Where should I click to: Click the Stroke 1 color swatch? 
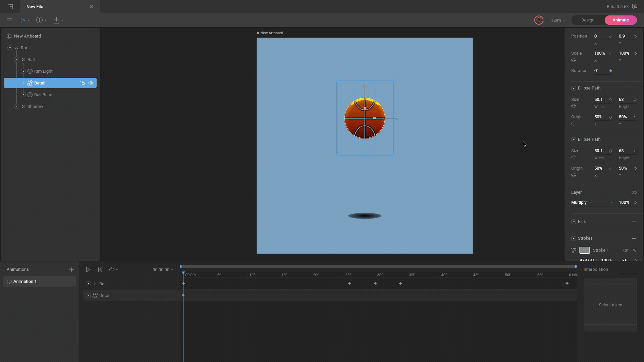click(584, 250)
